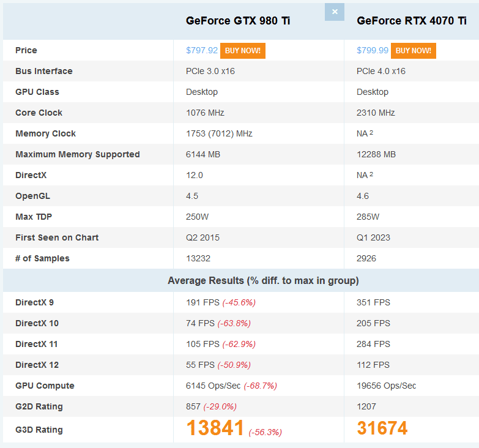Click PCIe 4.0 x16 value
The image size is (479, 448).
point(381,71)
